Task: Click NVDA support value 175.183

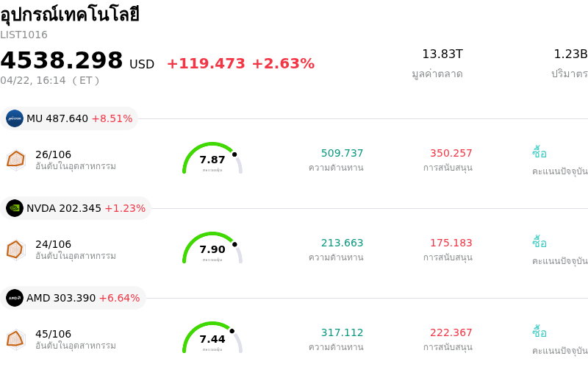Action: tap(451, 243)
